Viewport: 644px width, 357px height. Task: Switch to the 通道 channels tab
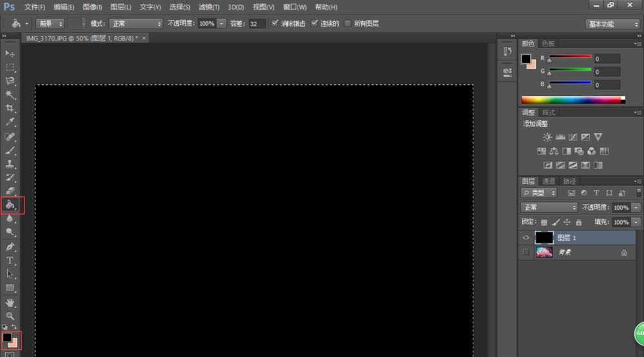tap(548, 181)
